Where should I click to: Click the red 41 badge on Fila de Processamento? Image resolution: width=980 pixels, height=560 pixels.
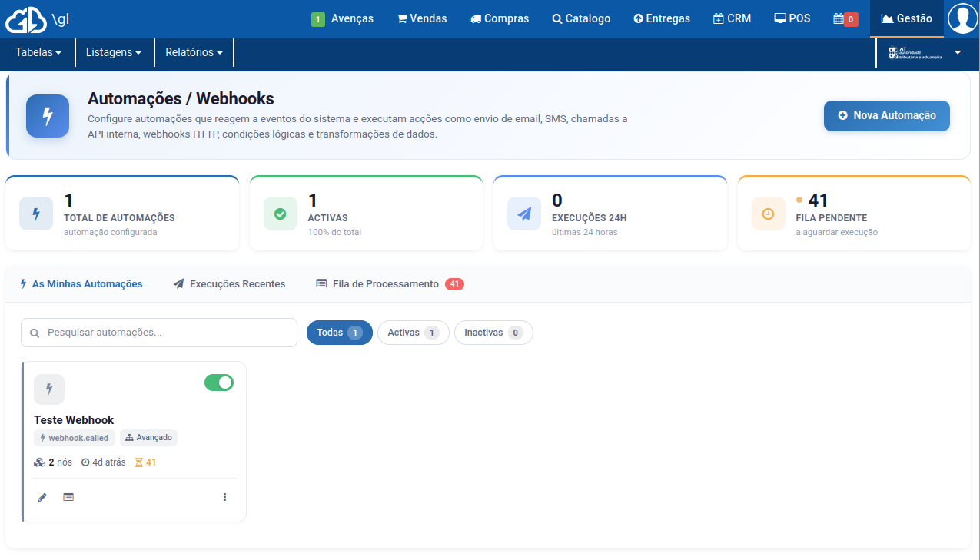[x=454, y=284]
